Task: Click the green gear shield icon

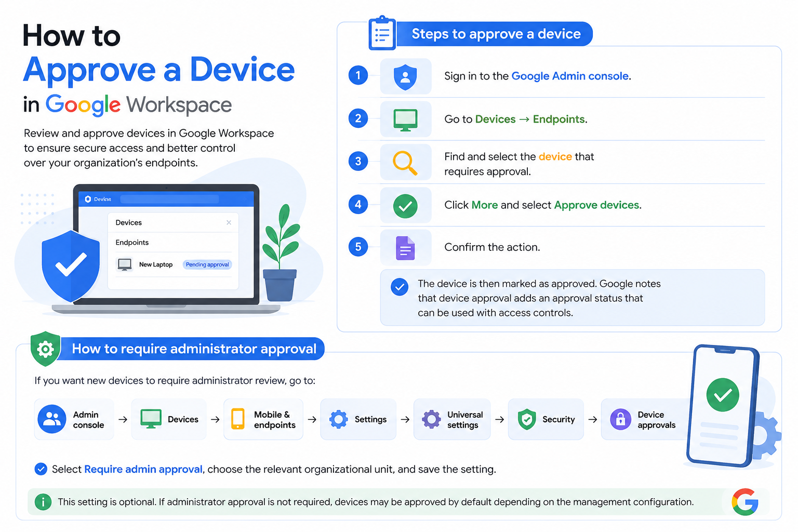Action: pyautogui.click(x=46, y=349)
